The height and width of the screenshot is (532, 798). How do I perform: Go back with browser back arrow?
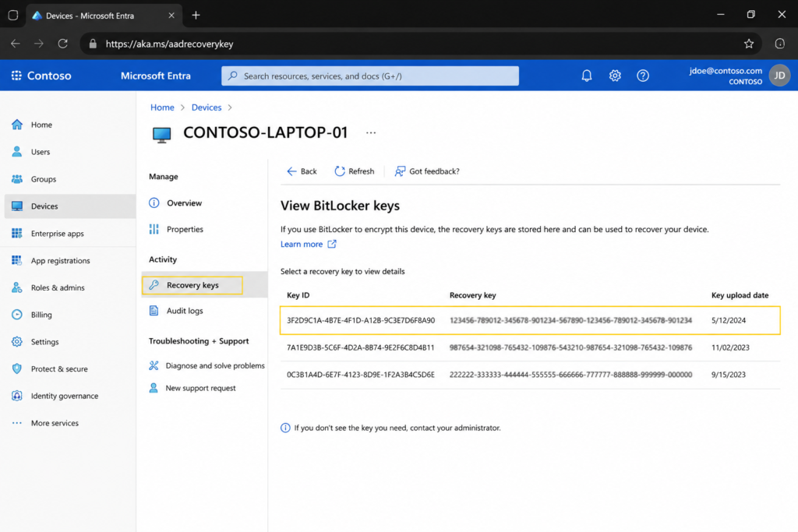tap(16, 44)
